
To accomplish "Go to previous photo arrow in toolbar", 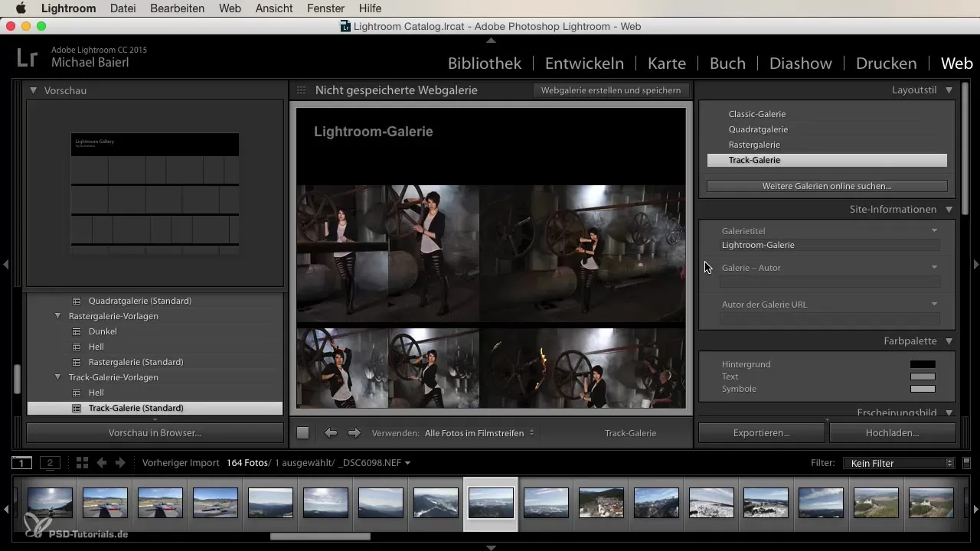I will [331, 432].
